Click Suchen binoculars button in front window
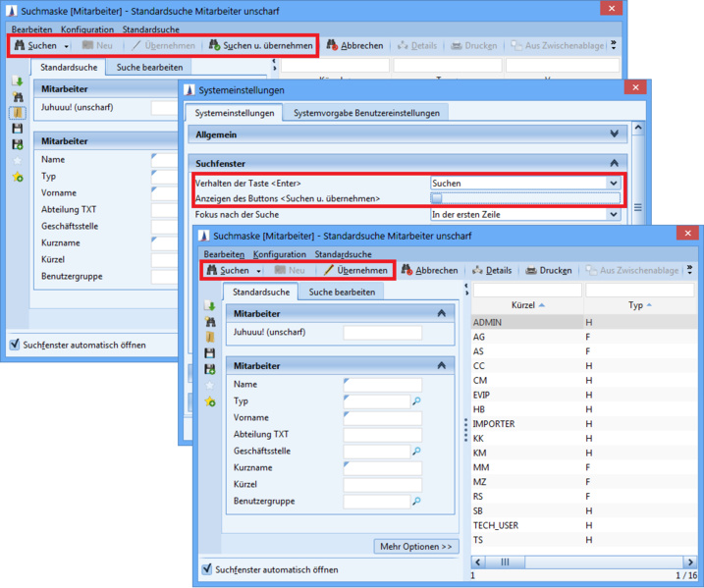The image size is (704, 588). click(x=227, y=270)
